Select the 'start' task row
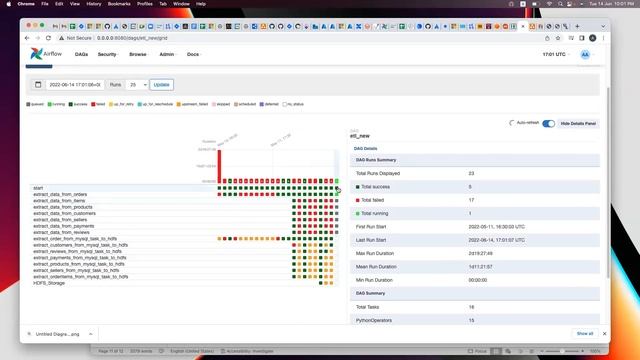640x360 pixels. coord(184,188)
